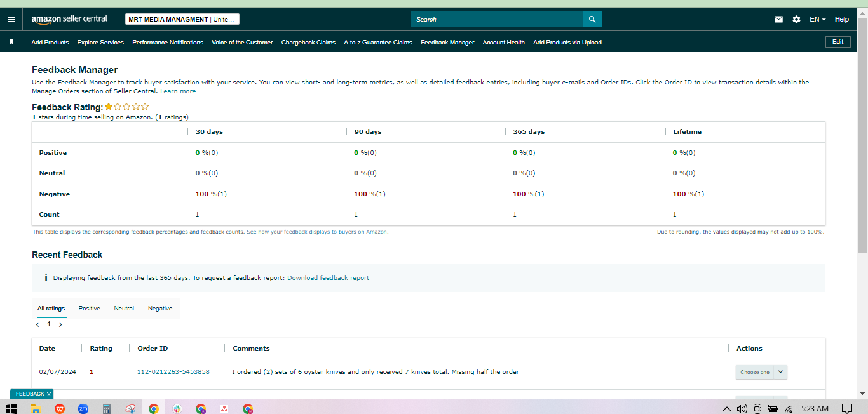This screenshot has height=414, width=868.
Task: Click the oyster knives feedback comment
Action: 376,371
